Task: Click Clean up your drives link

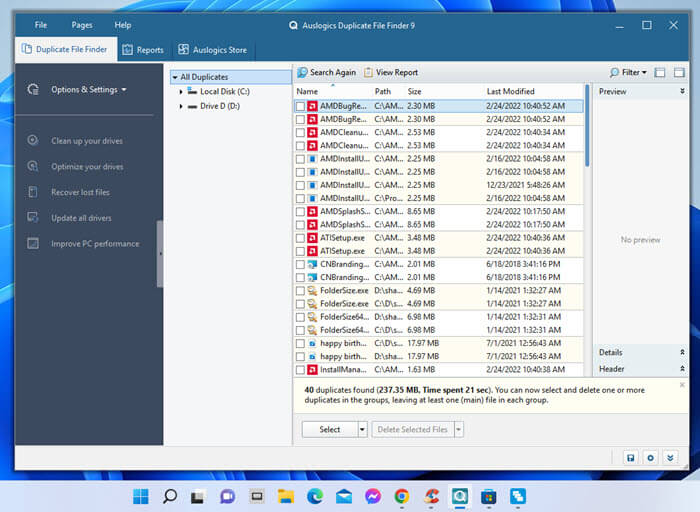Action: click(87, 141)
